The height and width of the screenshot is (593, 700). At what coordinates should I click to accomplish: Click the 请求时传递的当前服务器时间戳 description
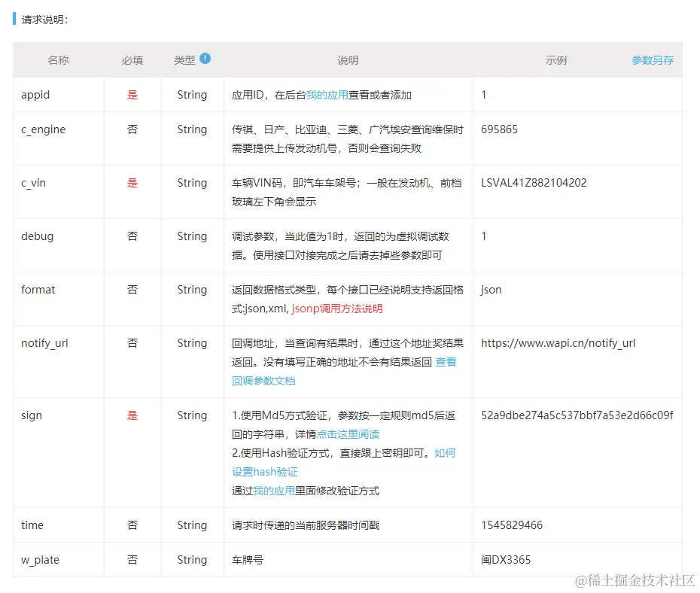306,525
